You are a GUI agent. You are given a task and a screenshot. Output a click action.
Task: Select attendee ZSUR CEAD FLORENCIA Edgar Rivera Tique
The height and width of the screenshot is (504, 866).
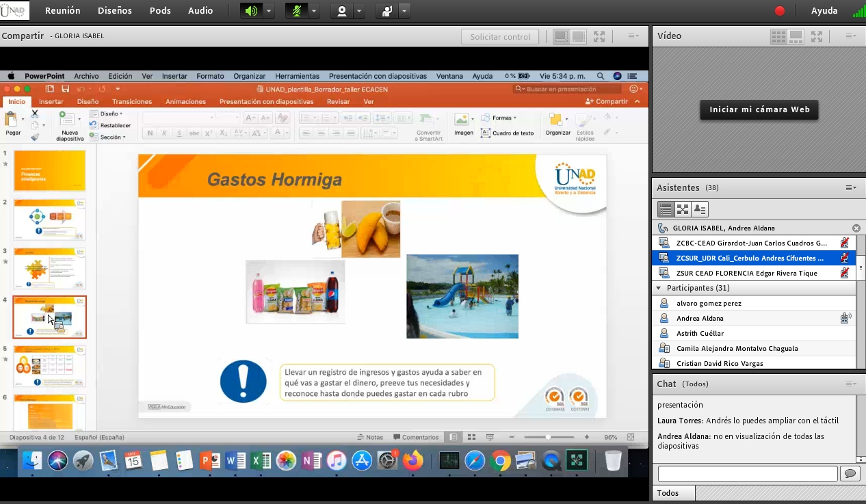754,273
